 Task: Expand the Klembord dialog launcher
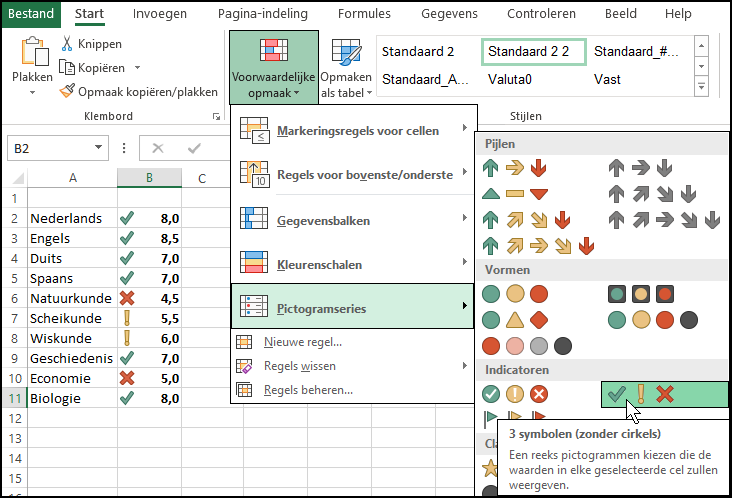216,117
